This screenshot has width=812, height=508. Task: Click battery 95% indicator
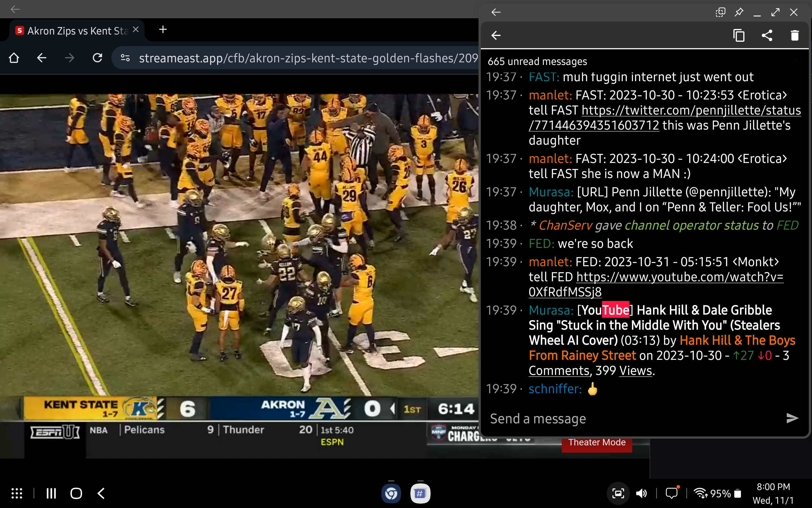726,493
